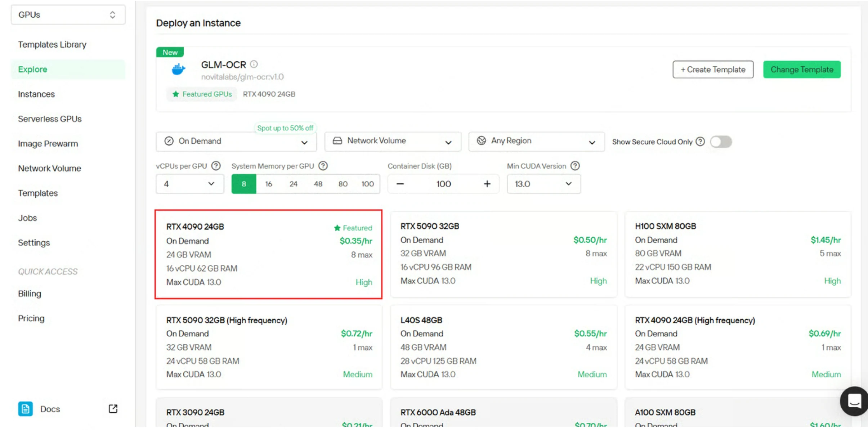Click the Featured GPUs star tag

tap(202, 94)
